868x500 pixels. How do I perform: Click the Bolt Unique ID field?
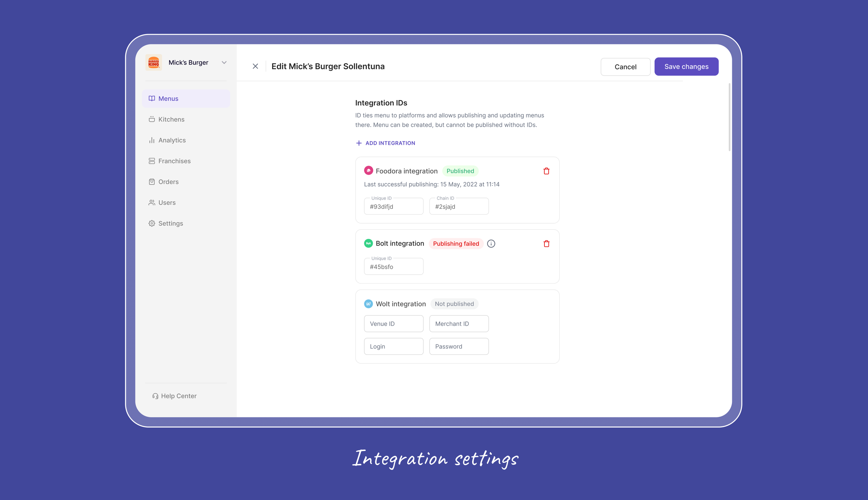point(393,266)
